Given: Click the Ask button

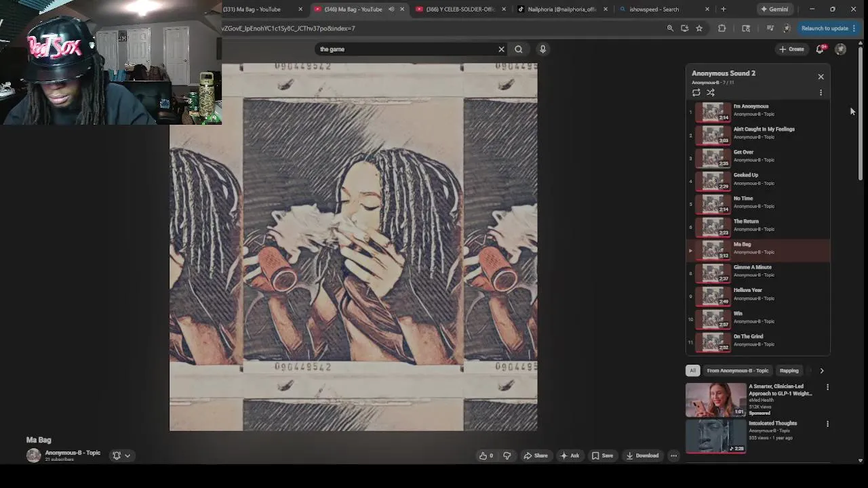Looking at the screenshot, I should 570,455.
